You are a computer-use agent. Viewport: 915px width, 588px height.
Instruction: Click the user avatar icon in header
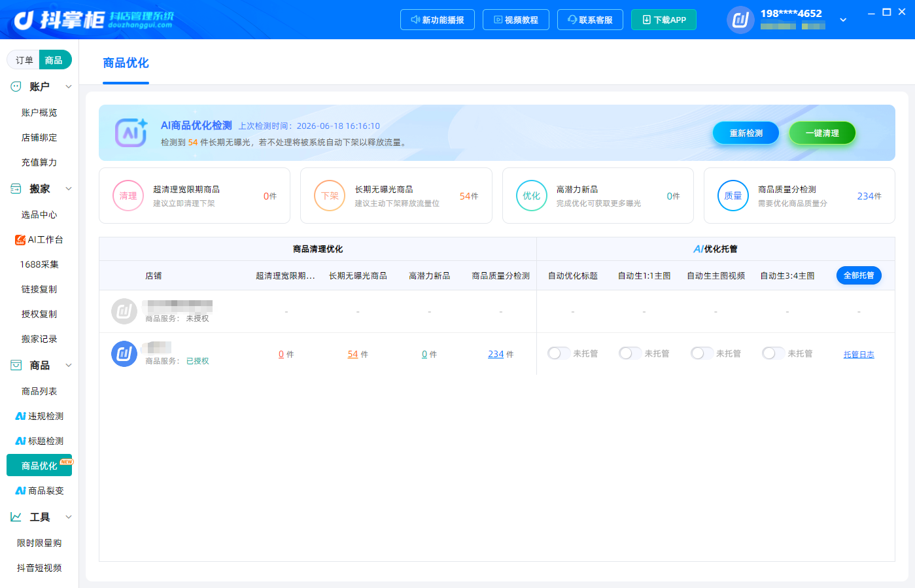click(x=740, y=20)
